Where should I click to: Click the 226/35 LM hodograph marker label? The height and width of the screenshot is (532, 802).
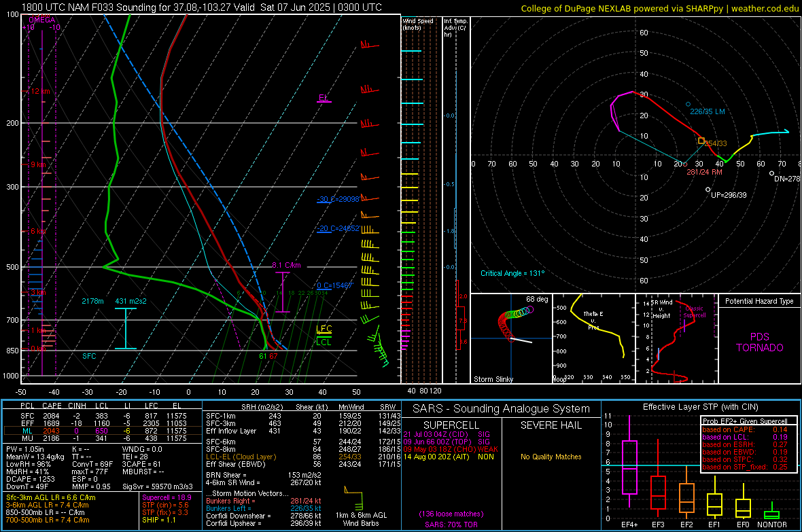coord(708,111)
